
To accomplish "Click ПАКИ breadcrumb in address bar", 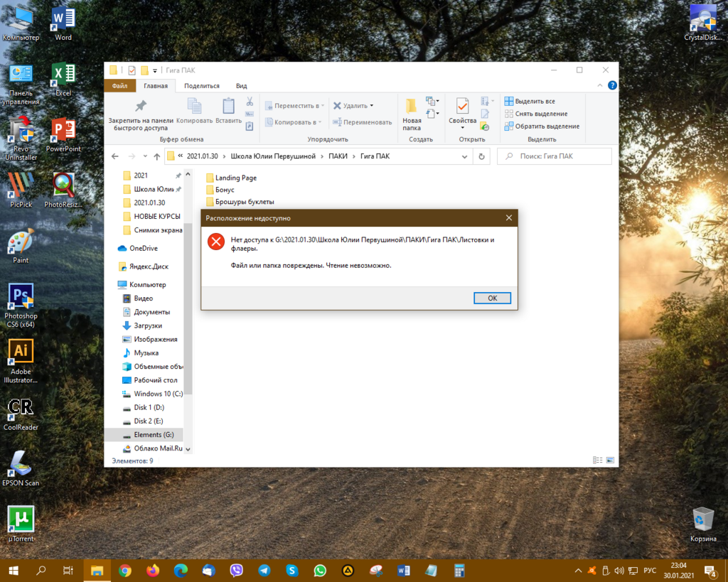I will point(338,156).
